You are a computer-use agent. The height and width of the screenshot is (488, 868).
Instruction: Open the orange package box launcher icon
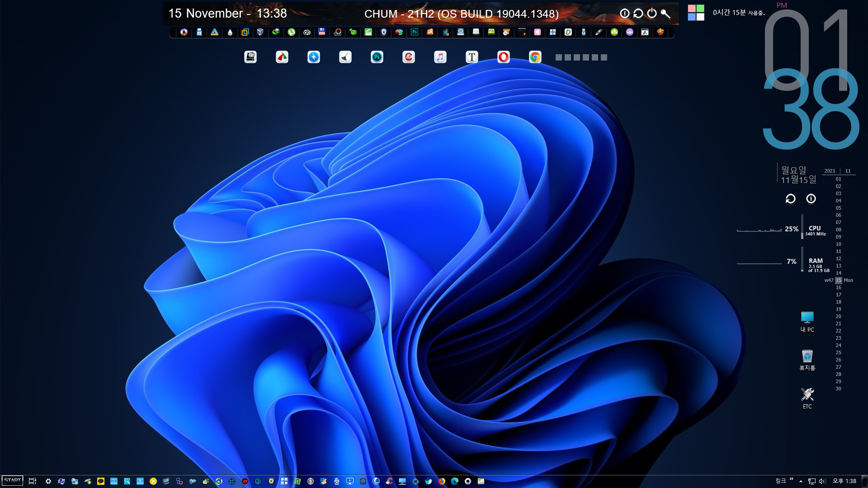pyautogui.click(x=660, y=32)
